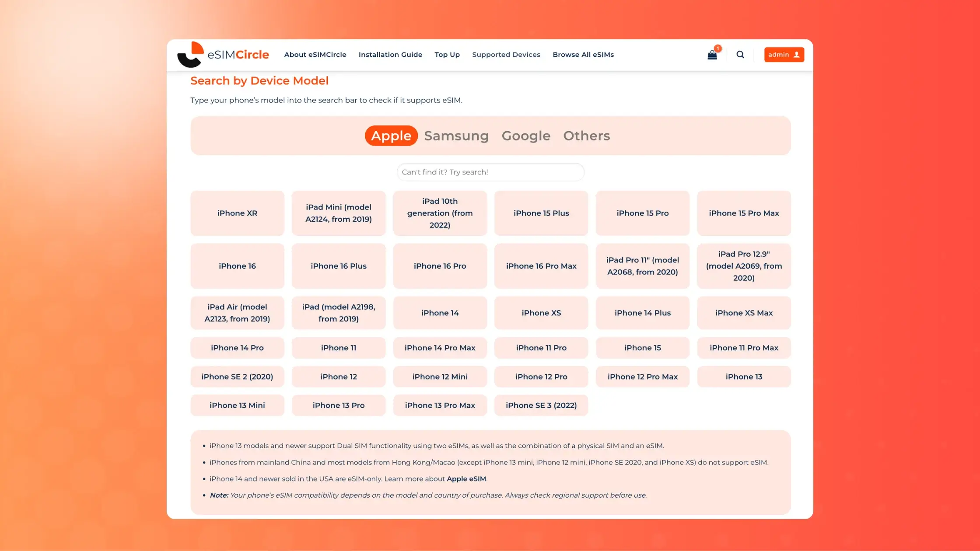This screenshot has height=551, width=980.
Task: Switch to the Google tab
Action: click(525, 136)
